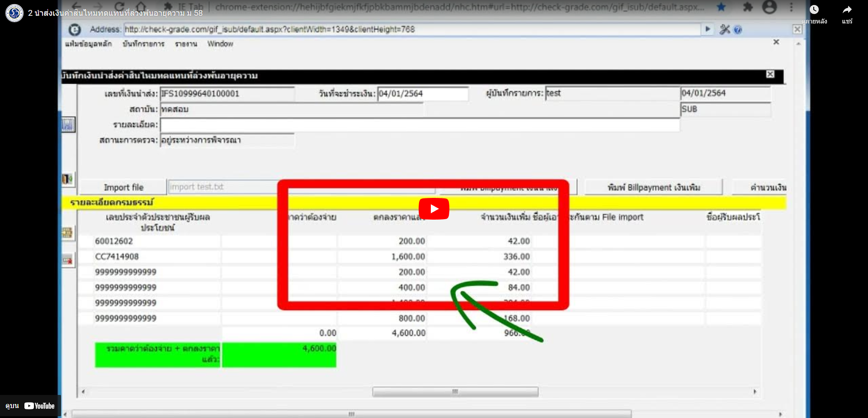Click the channel avatar logo beside the title
Viewport: 868px width, 418px height.
tap(14, 13)
